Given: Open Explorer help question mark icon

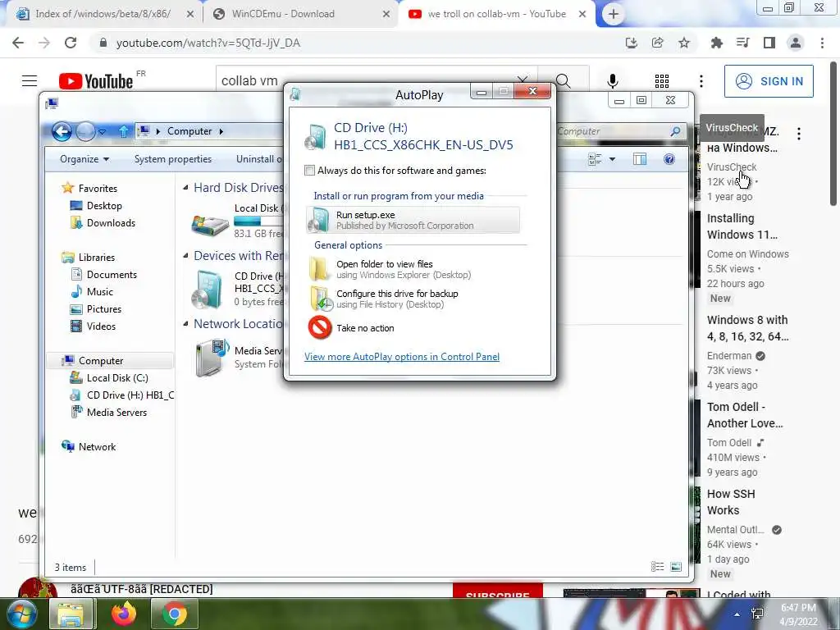Looking at the screenshot, I should (669, 159).
